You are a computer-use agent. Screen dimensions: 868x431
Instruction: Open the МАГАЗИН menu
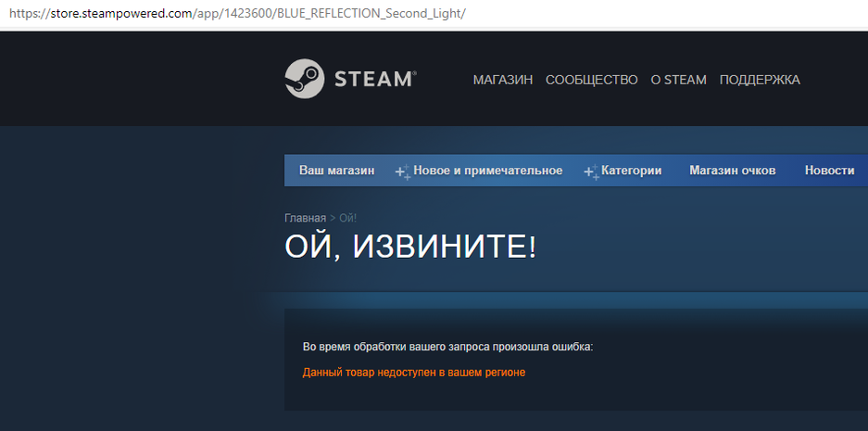[x=503, y=80]
